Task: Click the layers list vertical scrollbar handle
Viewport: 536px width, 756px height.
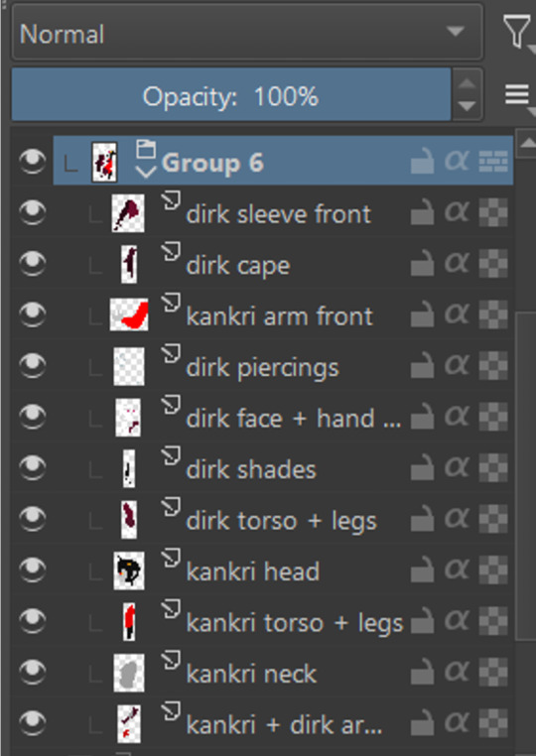Action: (x=526, y=476)
